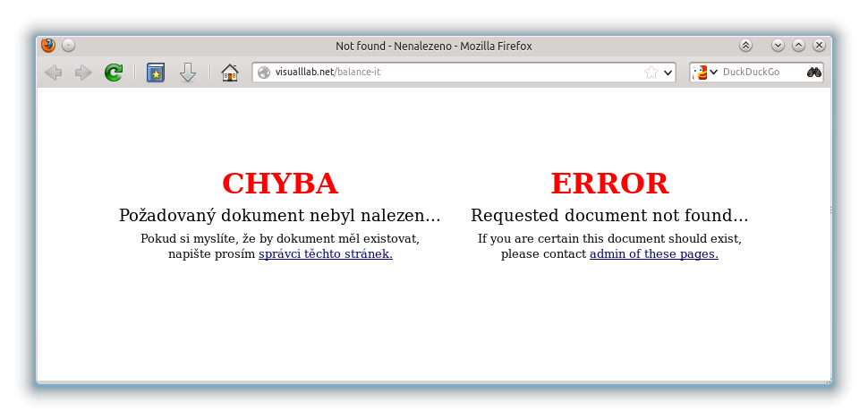Minimize the window with the down chevron
Screen dimensions: 868x420
click(778, 46)
